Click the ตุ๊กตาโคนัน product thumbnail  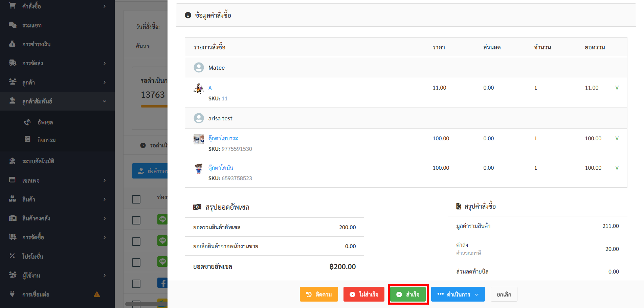tap(199, 168)
